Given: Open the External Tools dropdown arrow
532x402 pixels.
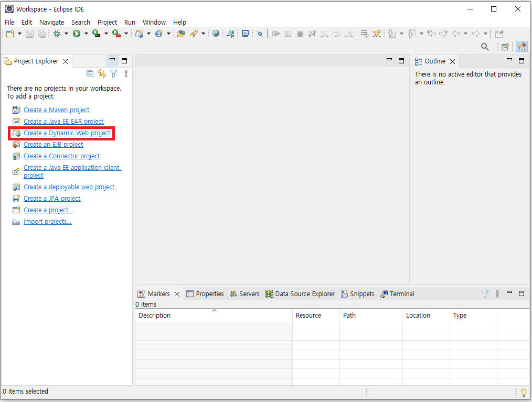Looking at the screenshot, I should pyautogui.click(x=126, y=34).
